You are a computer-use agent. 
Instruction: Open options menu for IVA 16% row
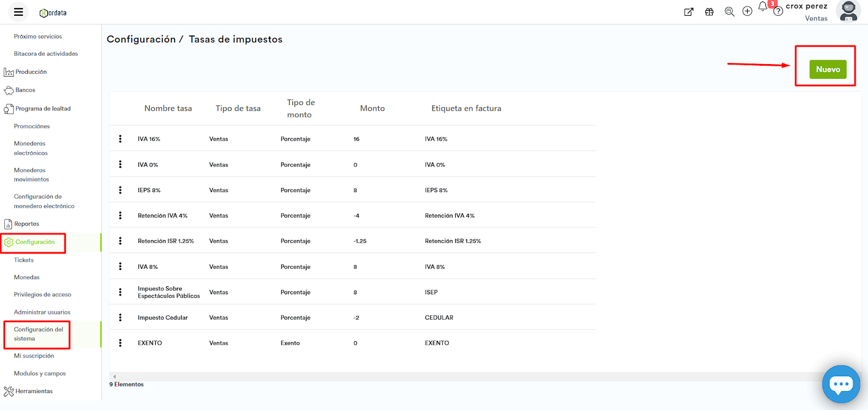coord(120,139)
